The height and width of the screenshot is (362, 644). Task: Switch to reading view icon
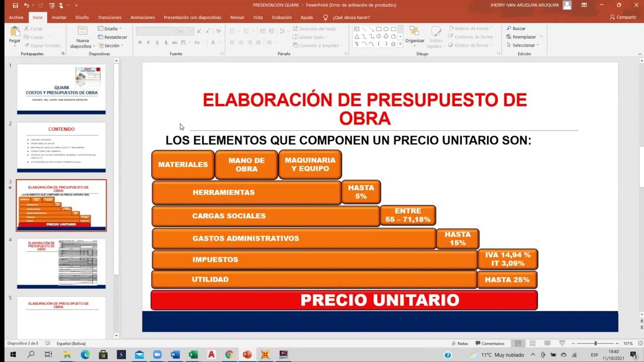pos(547,343)
